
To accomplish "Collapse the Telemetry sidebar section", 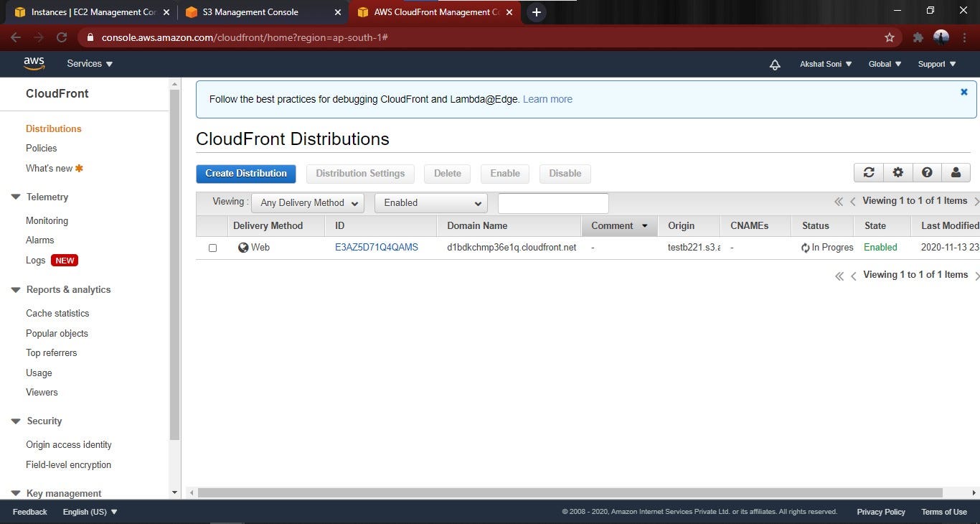I will click(15, 197).
